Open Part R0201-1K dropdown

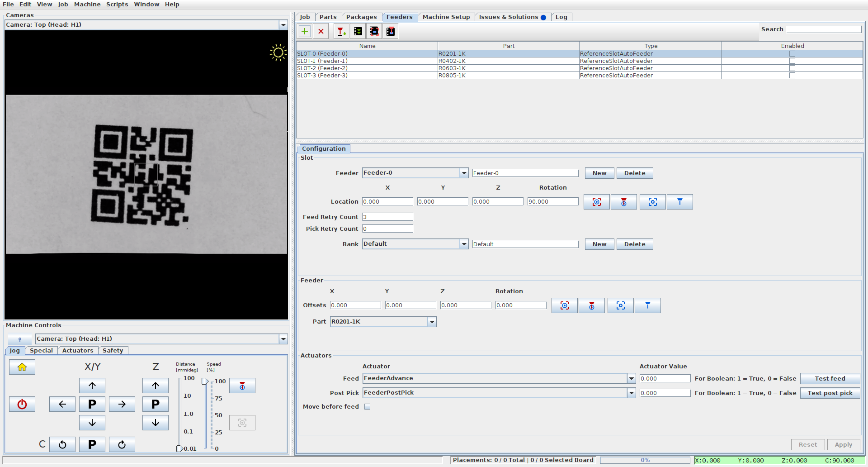coord(432,322)
